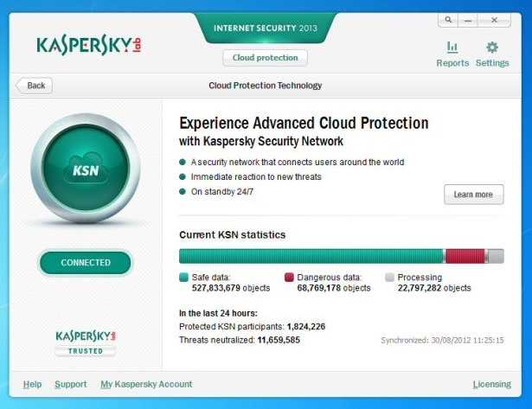Open My Kaspersky Account link
The width and height of the screenshot is (532, 409).
tap(146, 384)
